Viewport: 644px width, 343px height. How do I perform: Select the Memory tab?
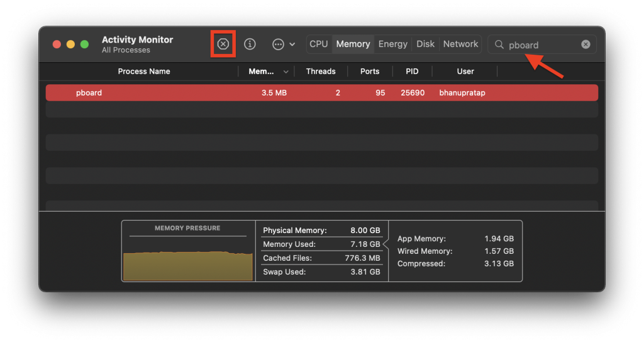[353, 44]
